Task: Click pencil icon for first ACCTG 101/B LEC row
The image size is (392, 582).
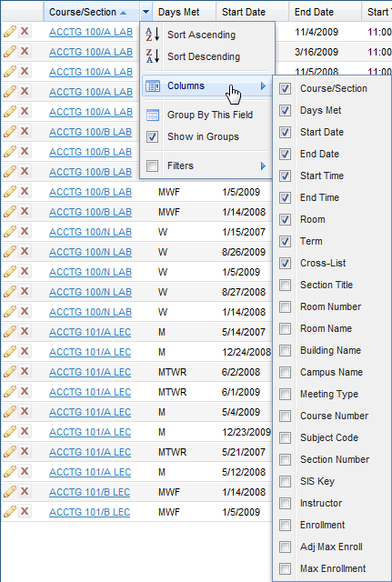Action: pos(10,492)
